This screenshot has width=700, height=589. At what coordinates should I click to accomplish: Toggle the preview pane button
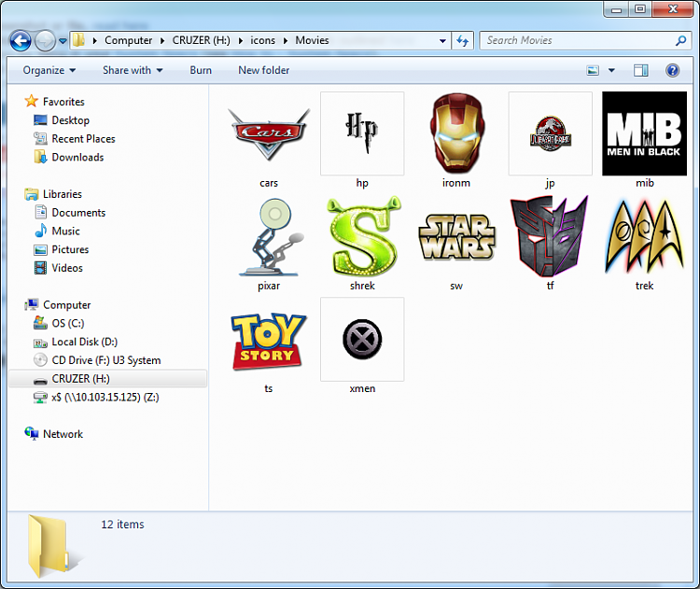(x=640, y=70)
